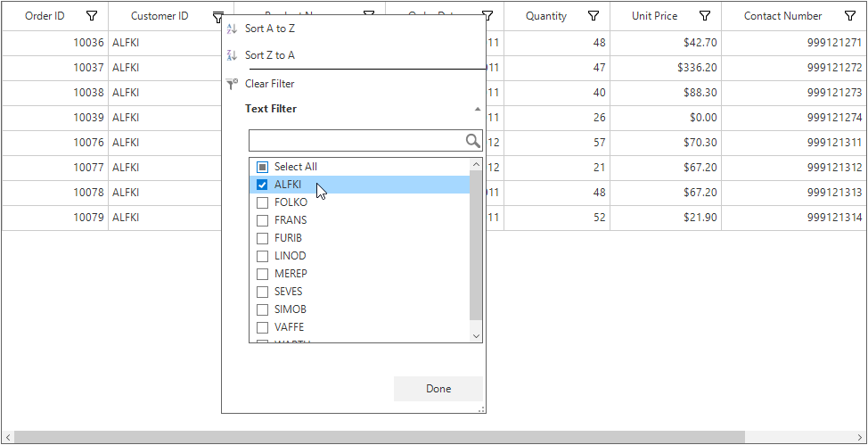Select Order ID cell 10077
This screenshot has height=445, width=868.
tap(54, 168)
